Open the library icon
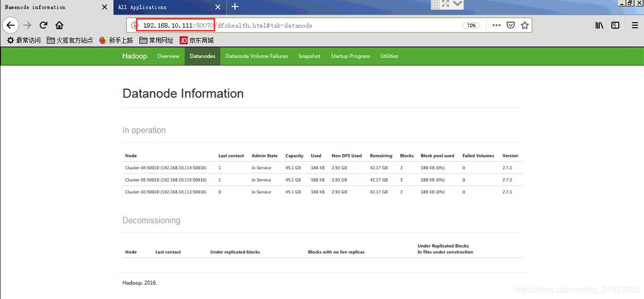The image size is (644, 299). [600, 25]
